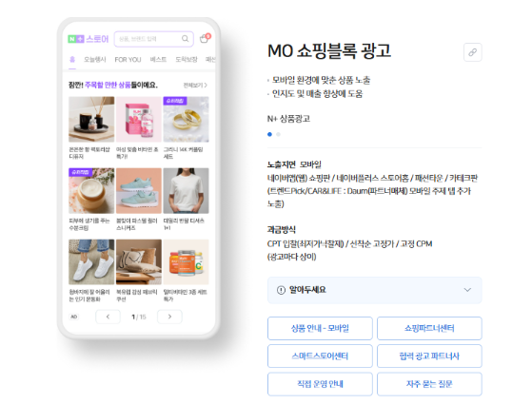The height and width of the screenshot is (404, 532).
Task: Open the 오늘행사 tab
Action: pyautogui.click(x=95, y=60)
